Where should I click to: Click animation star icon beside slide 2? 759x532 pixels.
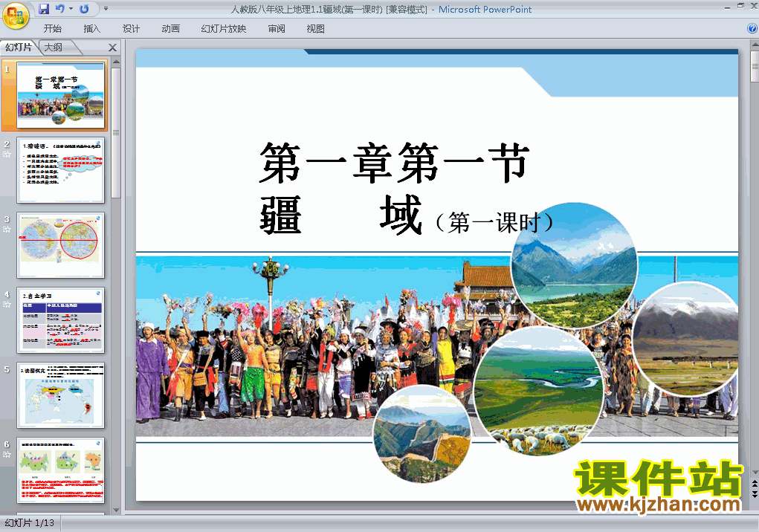point(7,155)
